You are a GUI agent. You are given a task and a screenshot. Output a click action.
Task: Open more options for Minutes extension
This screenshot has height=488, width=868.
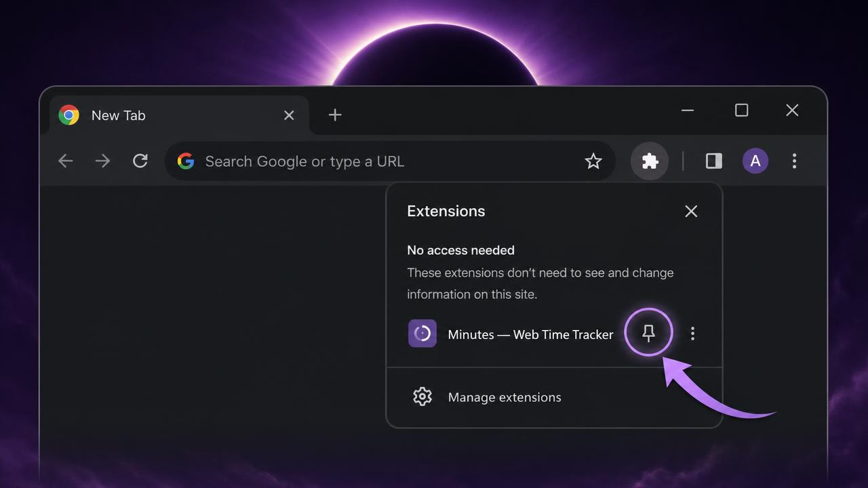click(x=692, y=333)
